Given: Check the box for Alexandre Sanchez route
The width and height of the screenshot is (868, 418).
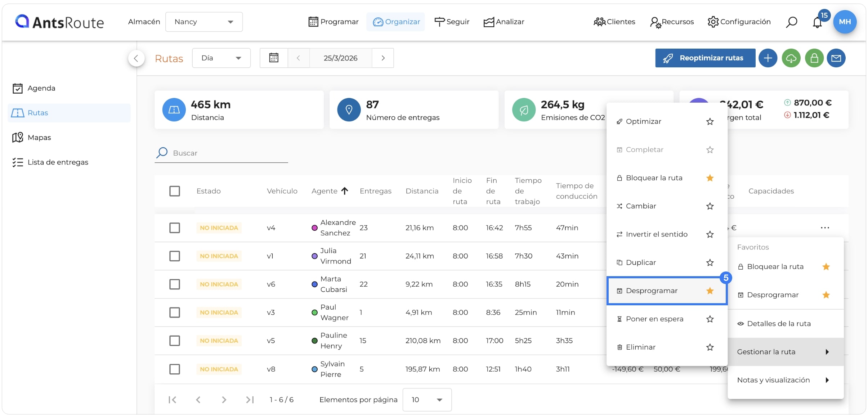Looking at the screenshot, I should pyautogui.click(x=175, y=228).
